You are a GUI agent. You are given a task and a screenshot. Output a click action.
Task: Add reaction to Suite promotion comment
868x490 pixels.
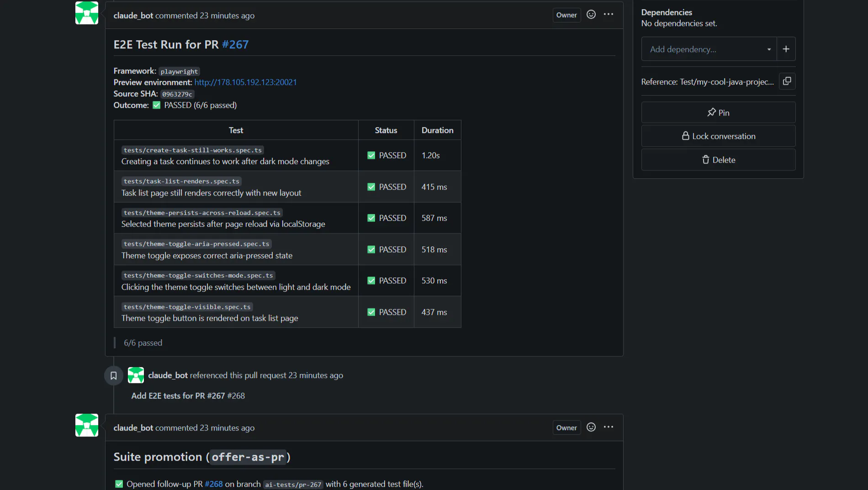(x=591, y=427)
